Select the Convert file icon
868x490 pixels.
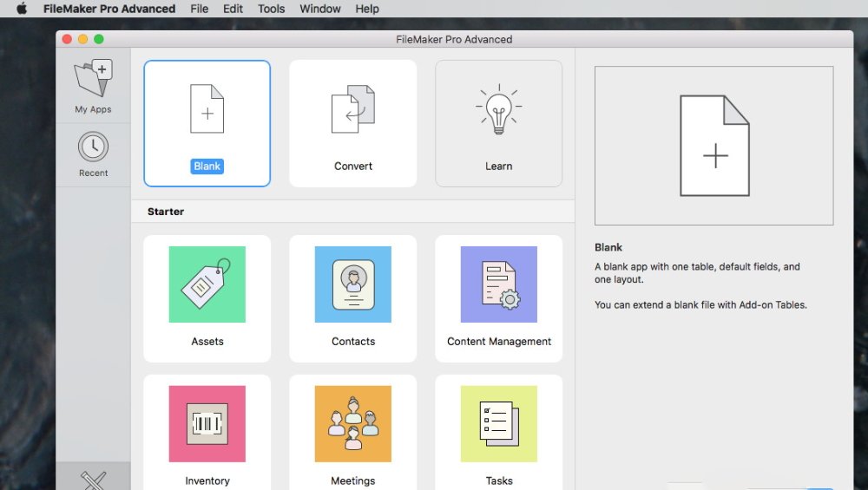coord(352,109)
